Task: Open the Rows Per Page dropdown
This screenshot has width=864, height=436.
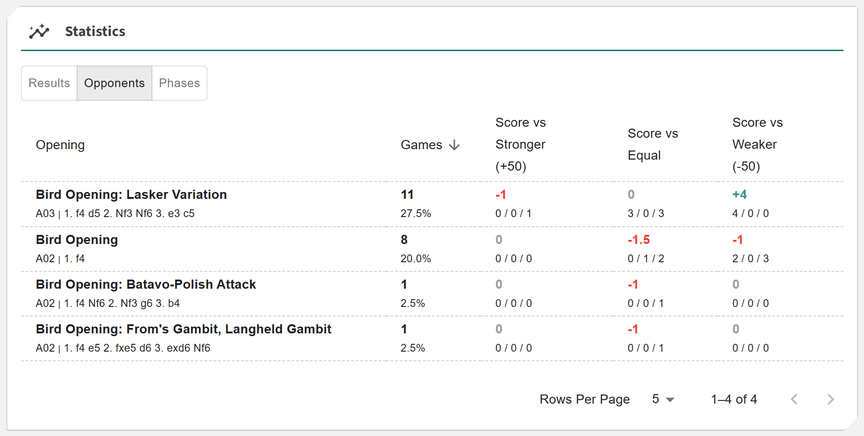Action: coord(663,399)
